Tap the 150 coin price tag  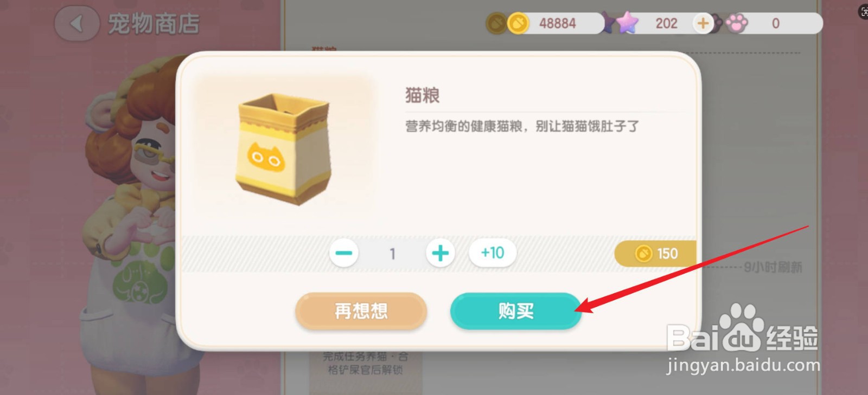click(x=655, y=253)
